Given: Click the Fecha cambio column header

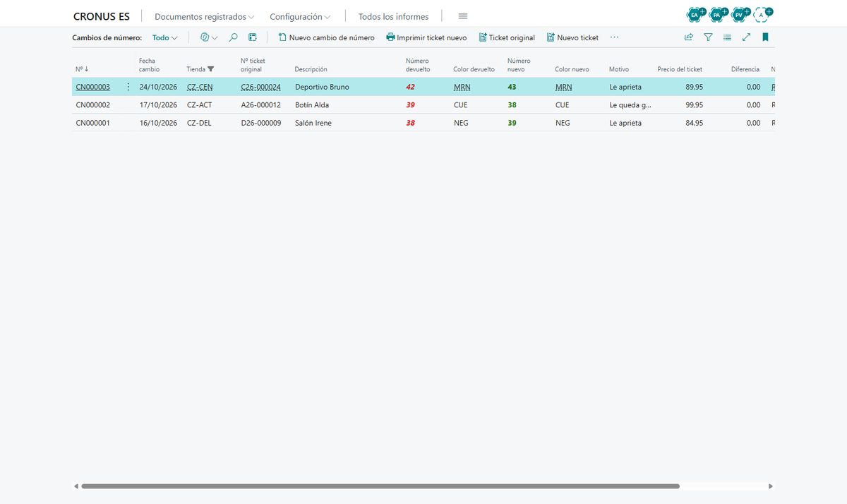Looking at the screenshot, I should coord(149,65).
